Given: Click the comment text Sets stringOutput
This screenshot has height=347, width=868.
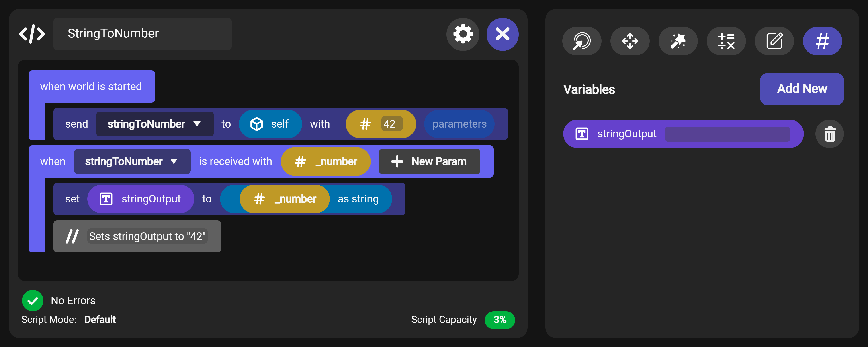Looking at the screenshot, I should pyautogui.click(x=147, y=236).
